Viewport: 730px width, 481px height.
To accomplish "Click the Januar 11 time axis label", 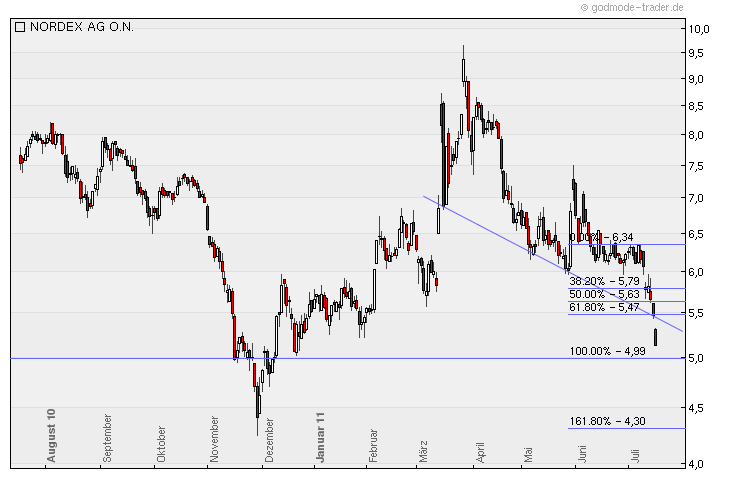I will click(x=320, y=437).
